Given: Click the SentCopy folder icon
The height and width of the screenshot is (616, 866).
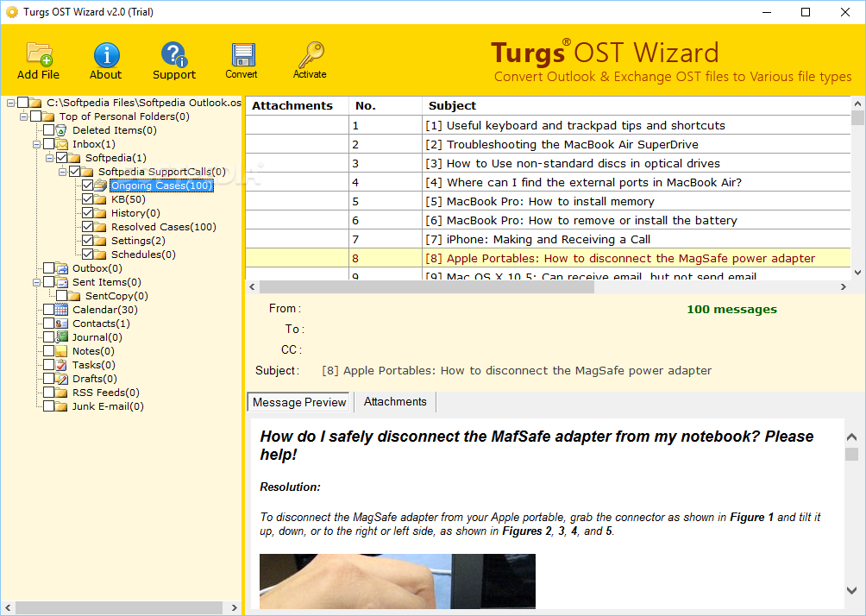Looking at the screenshot, I should [x=74, y=296].
